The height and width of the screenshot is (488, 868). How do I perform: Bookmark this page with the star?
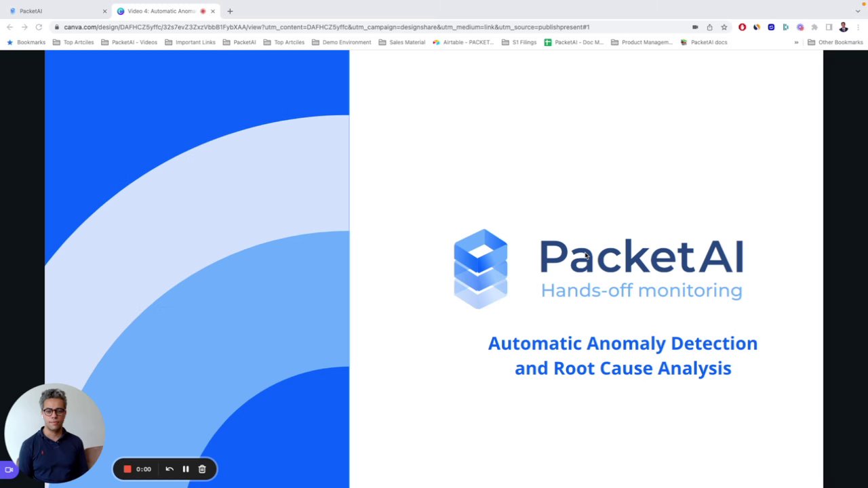click(724, 27)
